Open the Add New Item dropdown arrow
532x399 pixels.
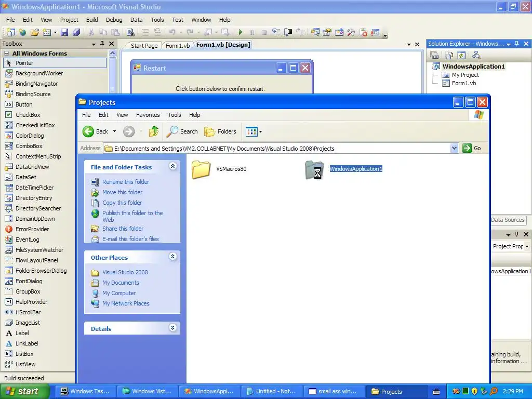tap(55, 33)
